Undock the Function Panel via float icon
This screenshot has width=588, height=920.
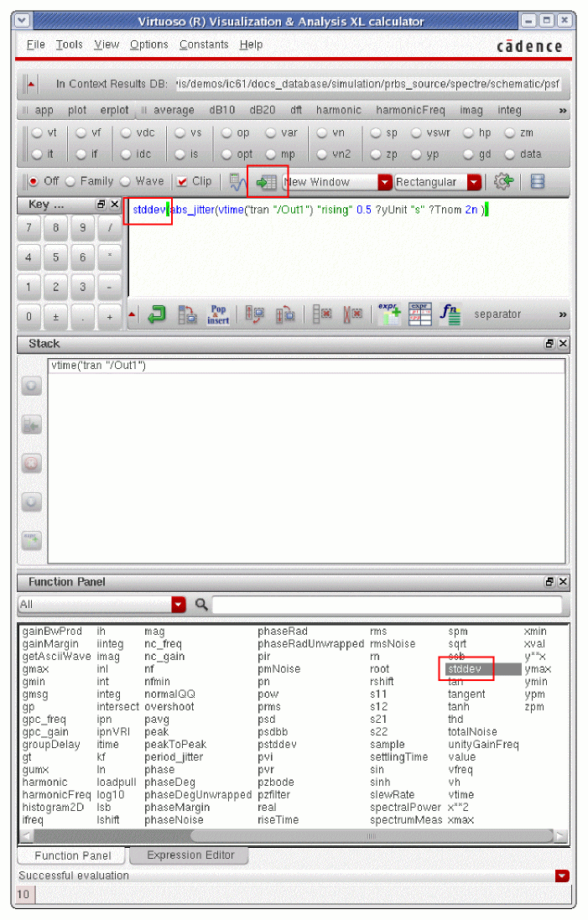[x=550, y=581]
